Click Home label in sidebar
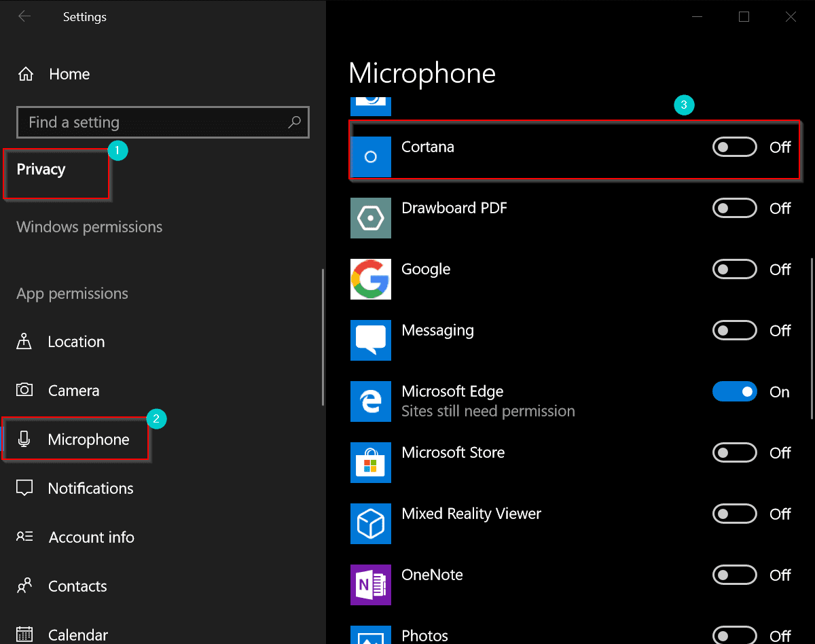815x644 pixels. pos(69,74)
